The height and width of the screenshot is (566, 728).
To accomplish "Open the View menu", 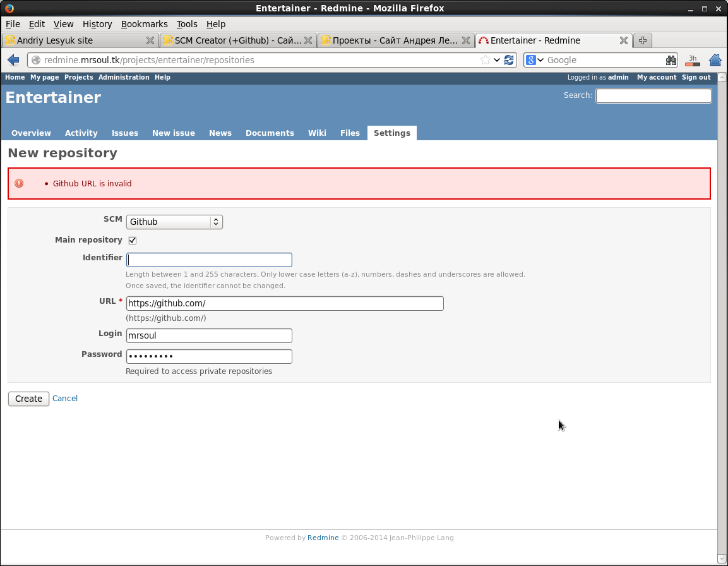I will point(63,24).
